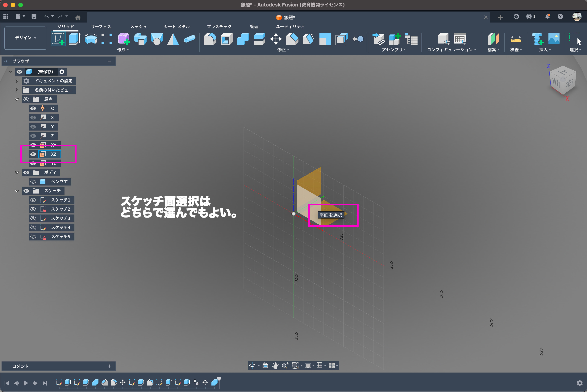Select the Extrude tool in toolbar
587x392 pixels.
(x=74, y=39)
